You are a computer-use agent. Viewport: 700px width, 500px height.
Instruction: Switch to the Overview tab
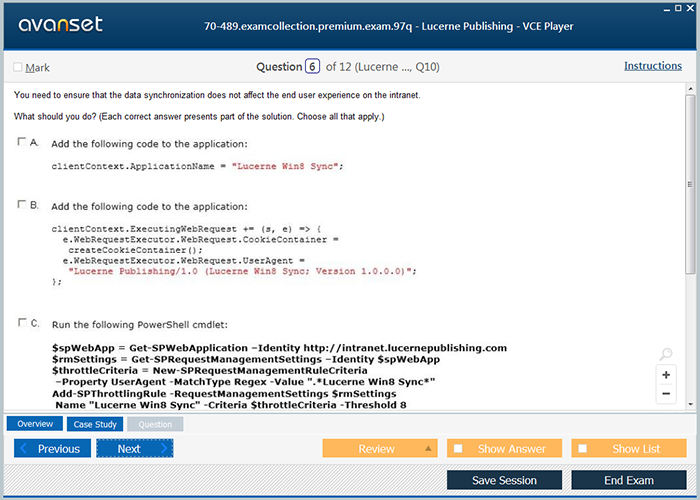35,424
